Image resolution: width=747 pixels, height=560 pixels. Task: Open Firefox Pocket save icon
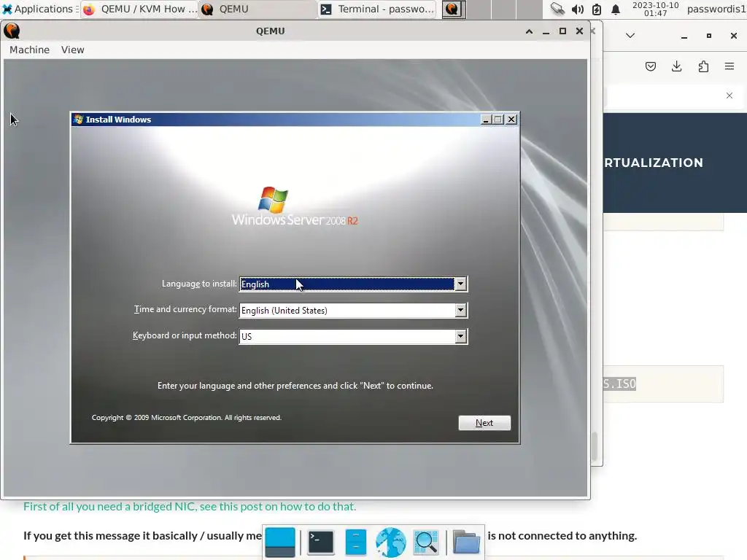tap(651, 66)
